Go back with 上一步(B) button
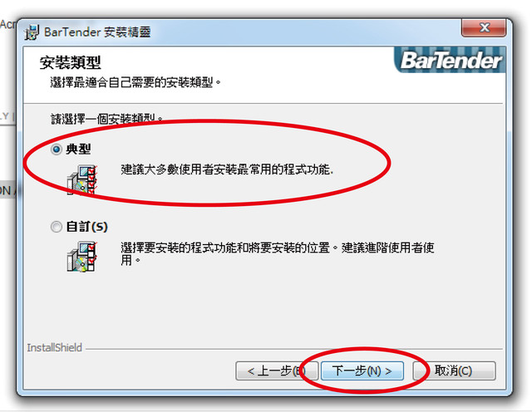 coord(277,370)
